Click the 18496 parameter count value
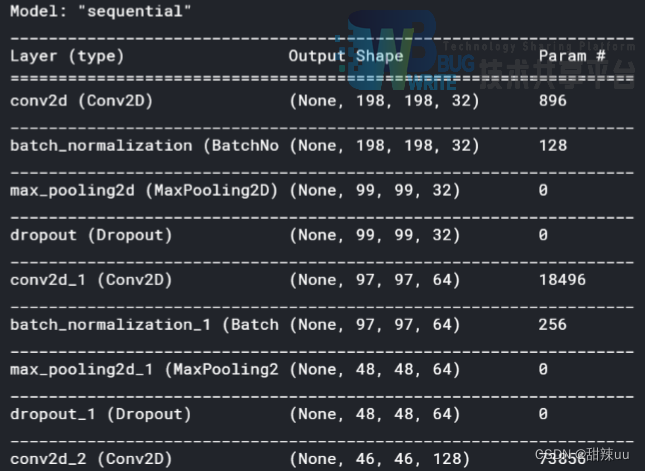Screen dimensions: 645x471 pos(562,280)
